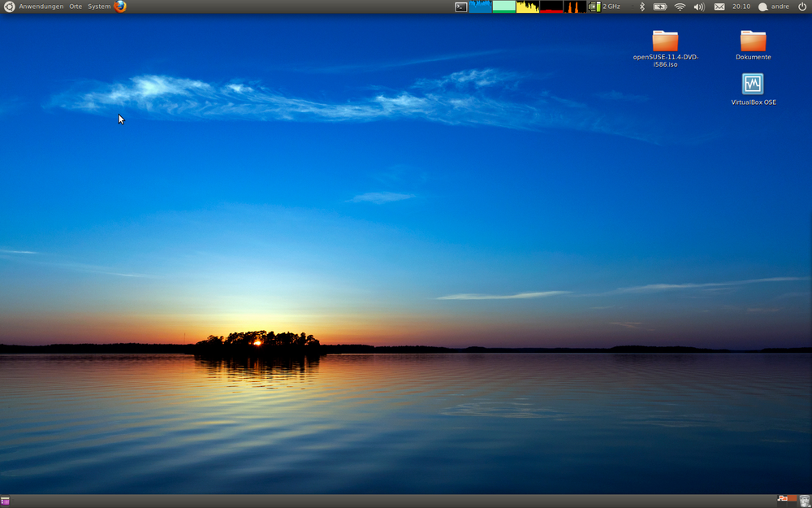
Task: Click the red disk activity monitor graph
Action: click(x=551, y=7)
